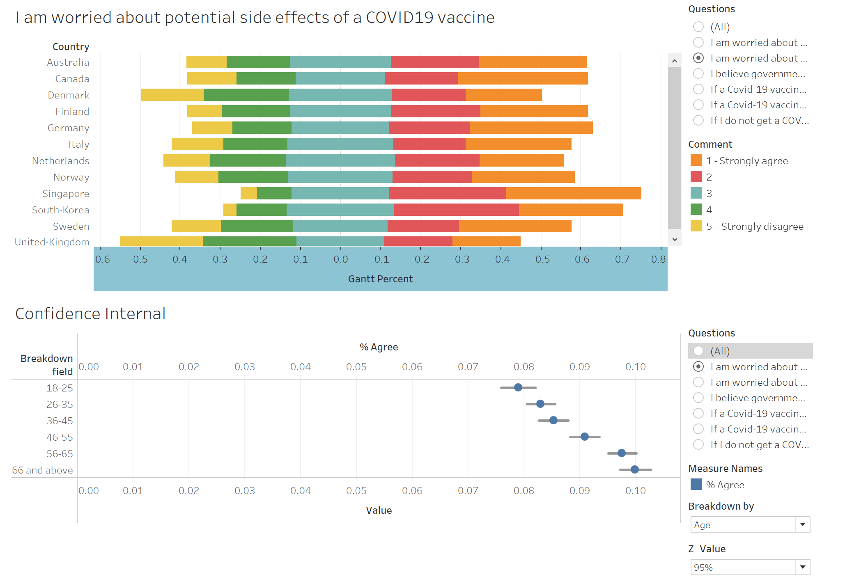Select (All) in the top Questions filter

point(698,27)
